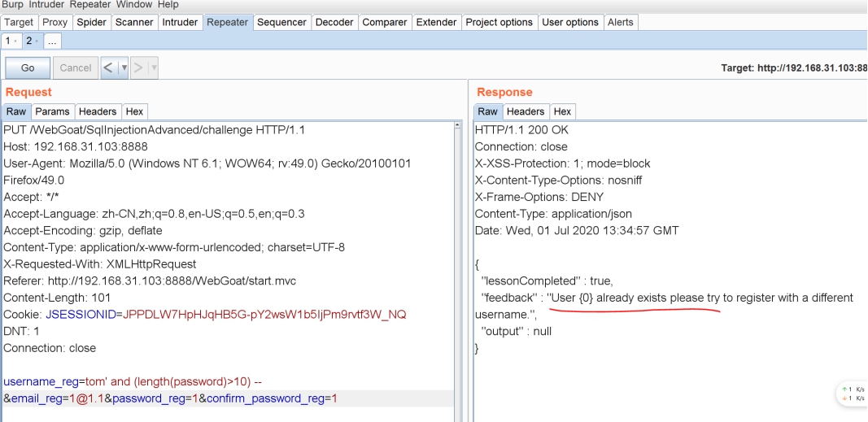Open the back history dropdown arrow

tap(124, 68)
